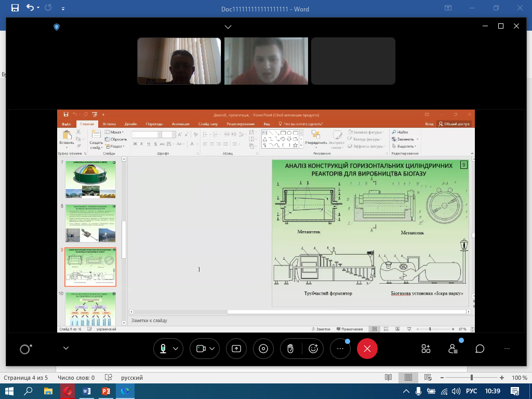The image size is (532, 399).
Task: Select slide 8 thumbnail in slide panel
Action: click(x=90, y=223)
